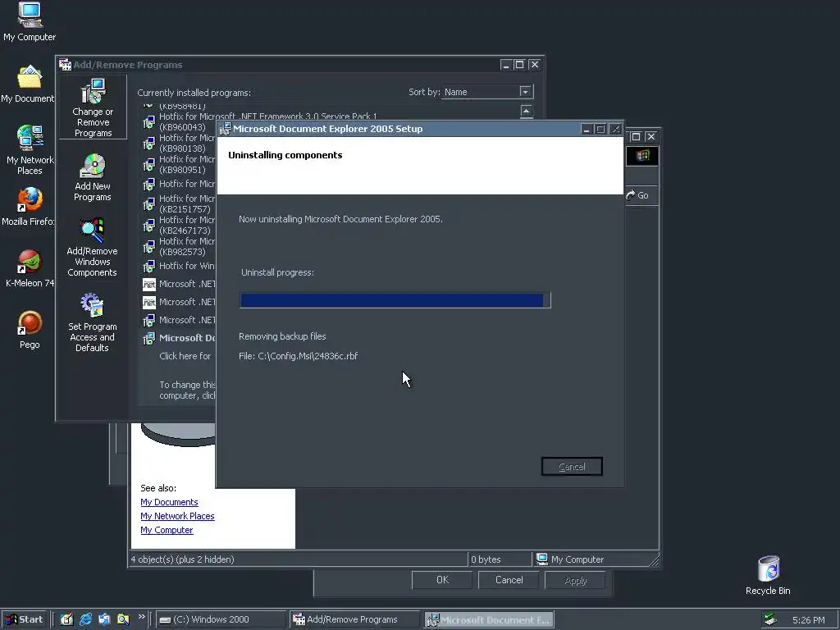Select Hotfix KB980951 entry icon
The image size is (840, 630).
(149, 165)
